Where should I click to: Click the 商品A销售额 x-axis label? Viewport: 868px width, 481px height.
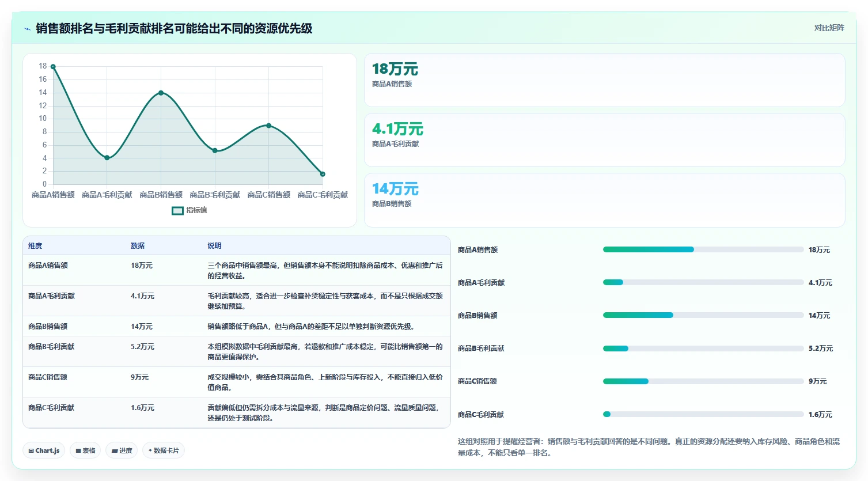click(x=53, y=195)
